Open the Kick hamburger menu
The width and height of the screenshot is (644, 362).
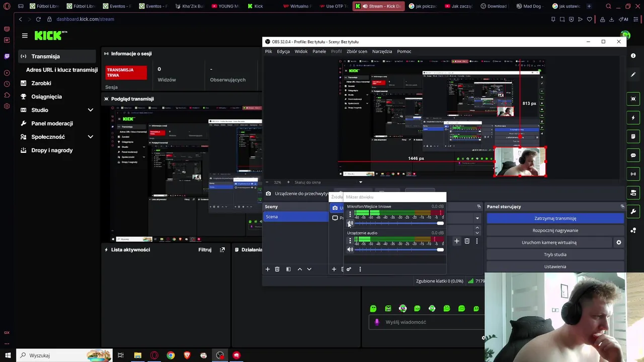coord(25,35)
